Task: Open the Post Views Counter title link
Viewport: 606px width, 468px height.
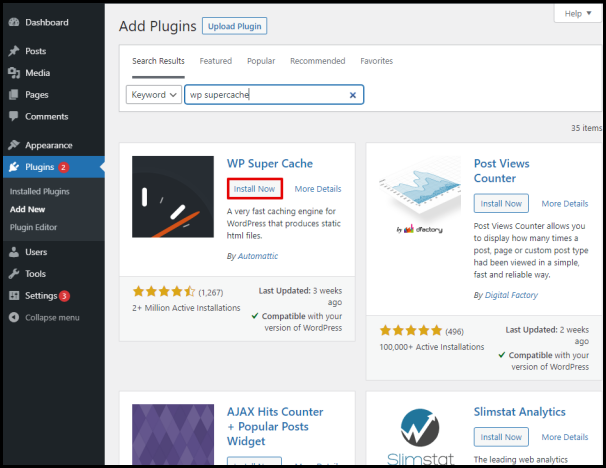Action: [502, 171]
